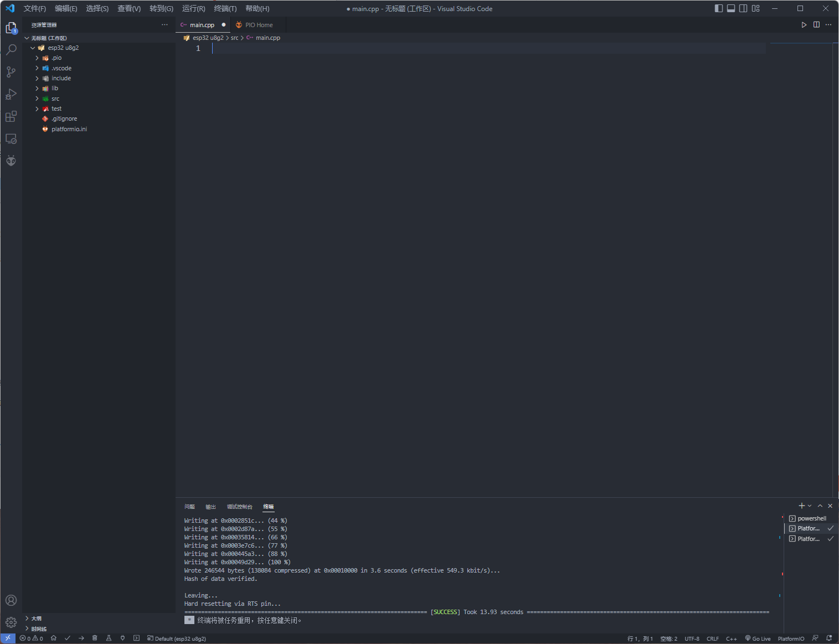This screenshot has width=839, height=644.
Task: Open the serial monitor plug icon
Action: click(122, 638)
